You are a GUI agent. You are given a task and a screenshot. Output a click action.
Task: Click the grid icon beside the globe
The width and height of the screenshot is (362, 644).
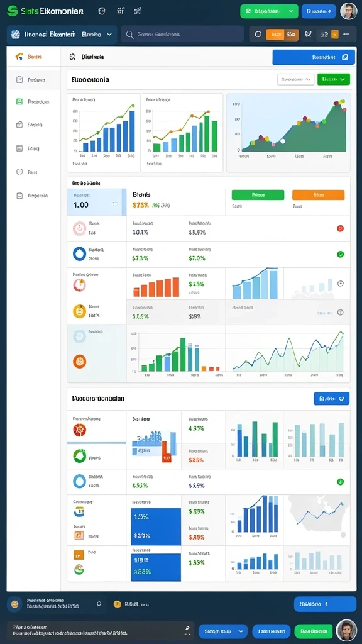point(120,11)
